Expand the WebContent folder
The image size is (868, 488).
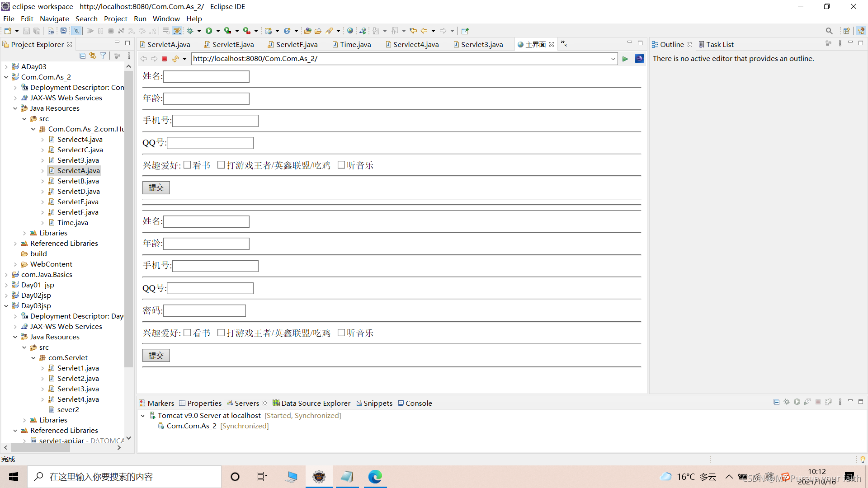(x=15, y=264)
